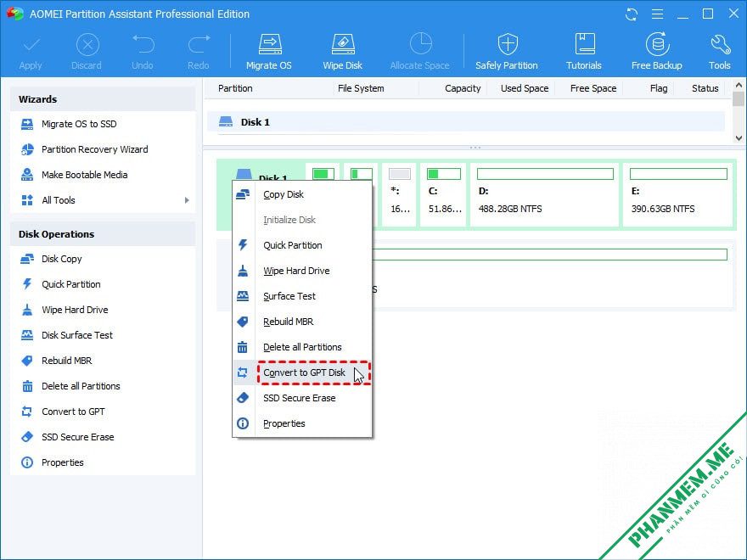Select SSD Secure Erase in sidebar

pyautogui.click(x=103, y=437)
